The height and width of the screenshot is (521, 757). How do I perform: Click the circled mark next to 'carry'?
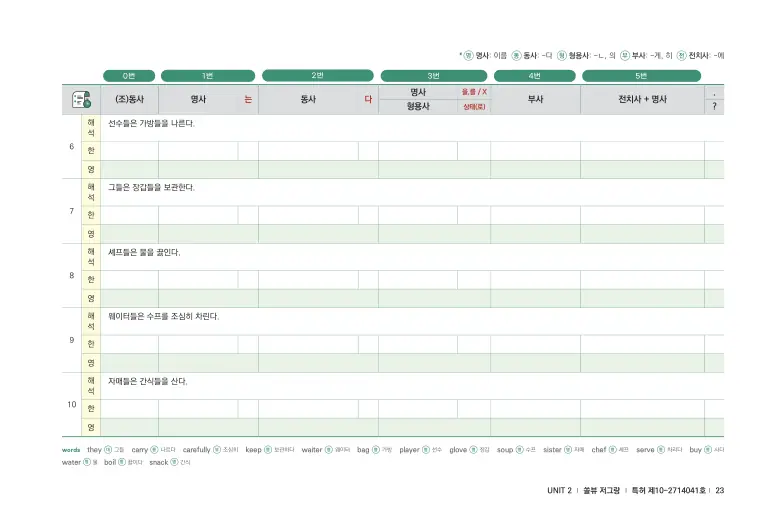point(154,450)
